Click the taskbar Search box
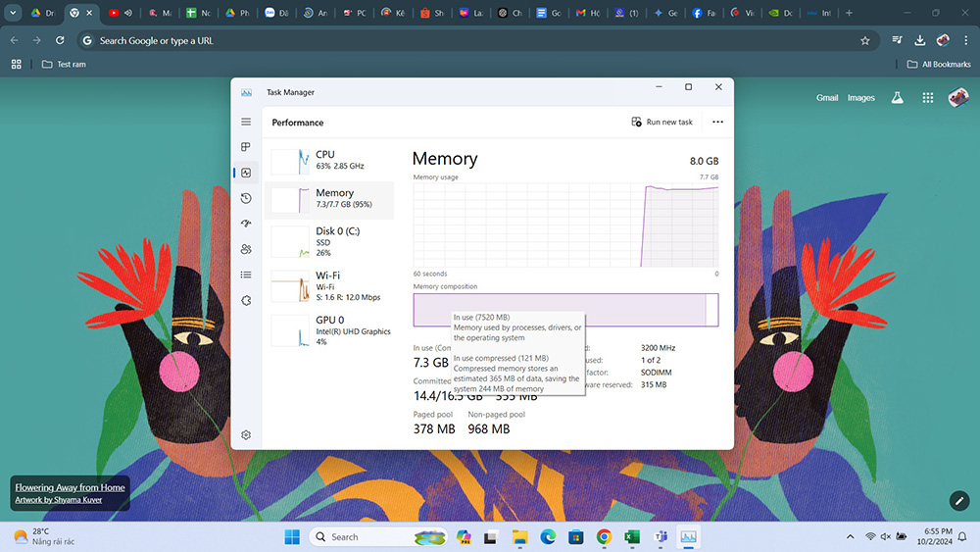 pyautogui.click(x=378, y=537)
